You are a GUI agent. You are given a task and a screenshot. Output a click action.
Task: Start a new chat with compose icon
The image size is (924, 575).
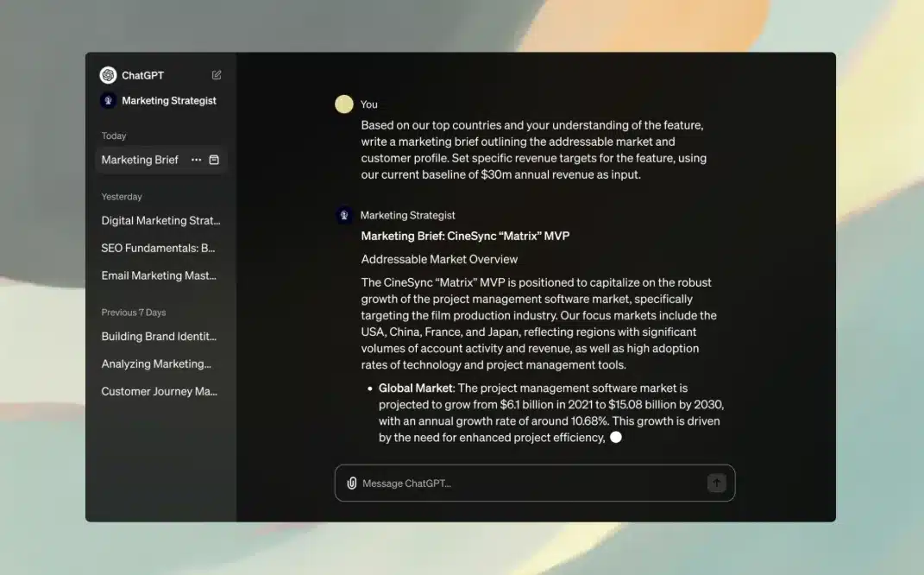[x=217, y=75]
